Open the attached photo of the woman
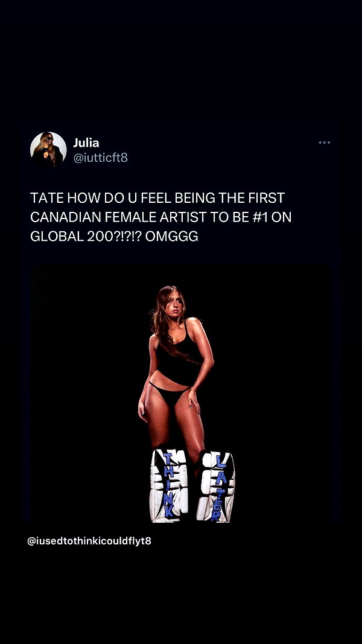362x644 pixels. 180,394
